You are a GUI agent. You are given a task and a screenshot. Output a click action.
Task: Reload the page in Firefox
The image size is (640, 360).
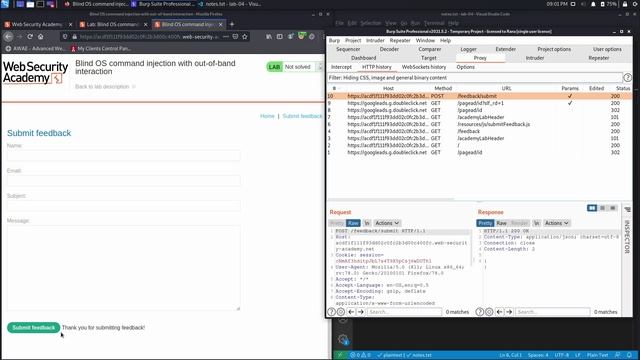30,36
